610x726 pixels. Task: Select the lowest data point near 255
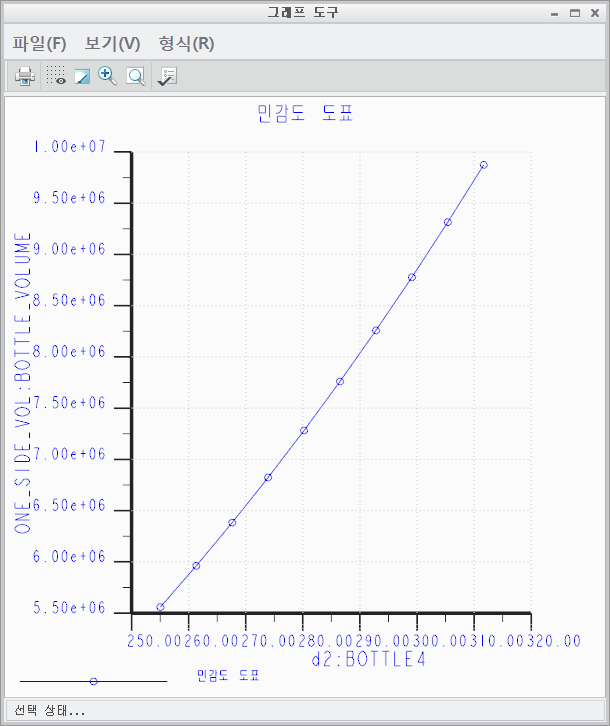pos(160,607)
